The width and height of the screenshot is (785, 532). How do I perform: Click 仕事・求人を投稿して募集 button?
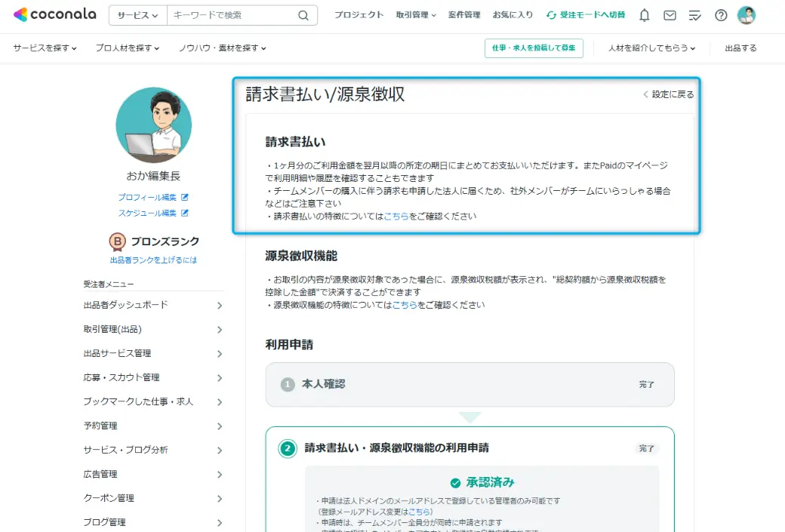tap(534, 48)
